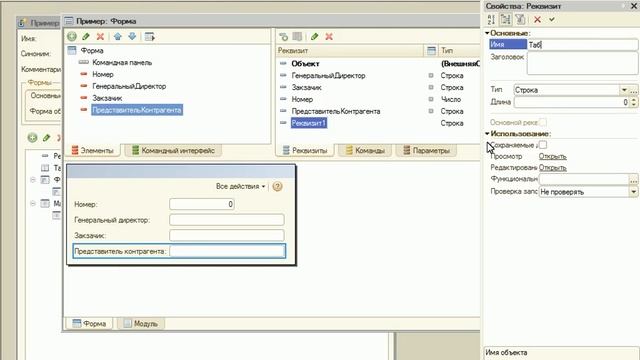This screenshot has height=360, width=640.
Task: Cancel property edit with red X
Action: 538,19
